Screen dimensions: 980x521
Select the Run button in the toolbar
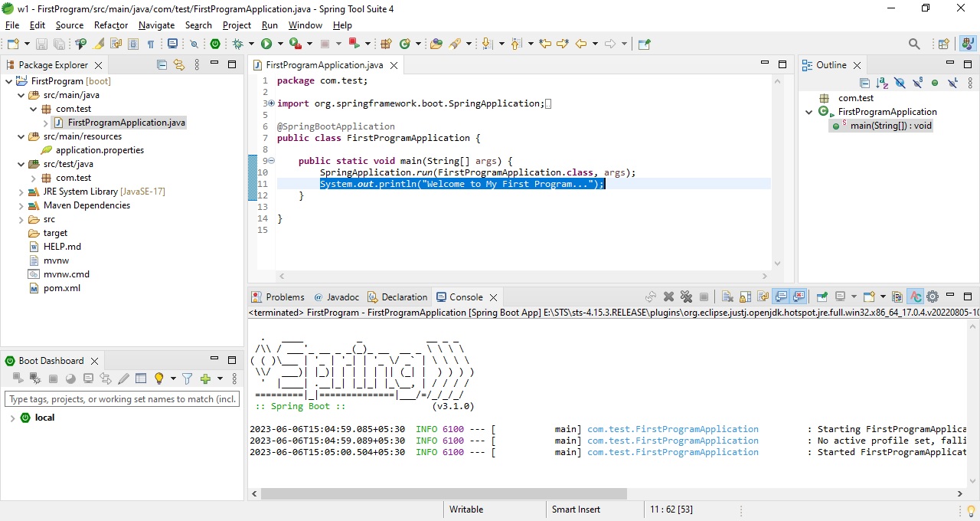point(267,44)
